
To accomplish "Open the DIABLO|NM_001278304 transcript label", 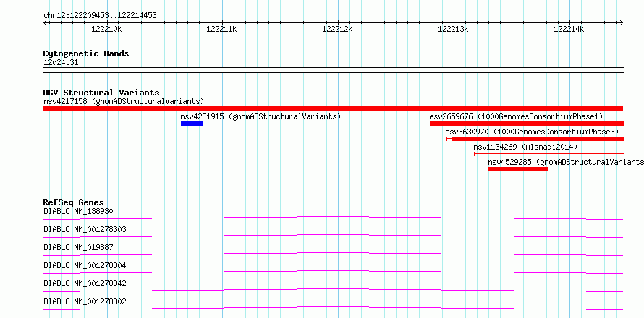I will coord(85,265).
